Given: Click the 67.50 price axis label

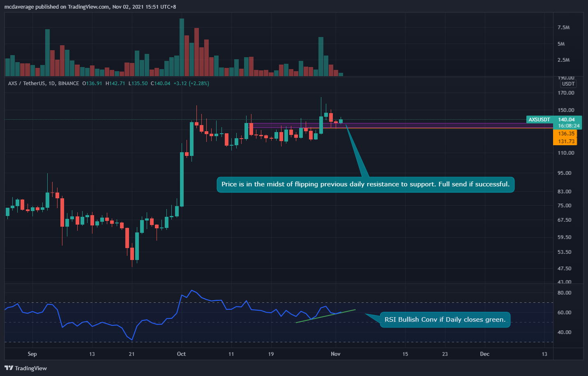Looking at the screenshot, I should point(564,220).
